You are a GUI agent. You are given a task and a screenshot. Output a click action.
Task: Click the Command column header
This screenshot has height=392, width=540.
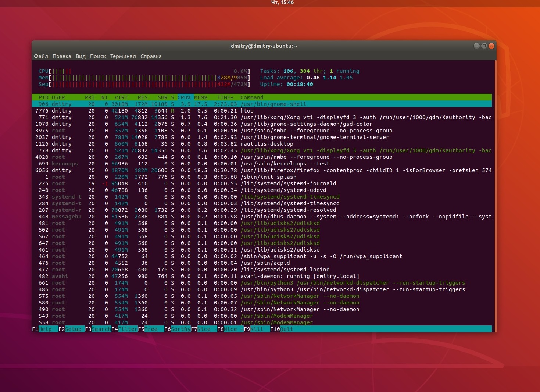click(x=252, y=97)
